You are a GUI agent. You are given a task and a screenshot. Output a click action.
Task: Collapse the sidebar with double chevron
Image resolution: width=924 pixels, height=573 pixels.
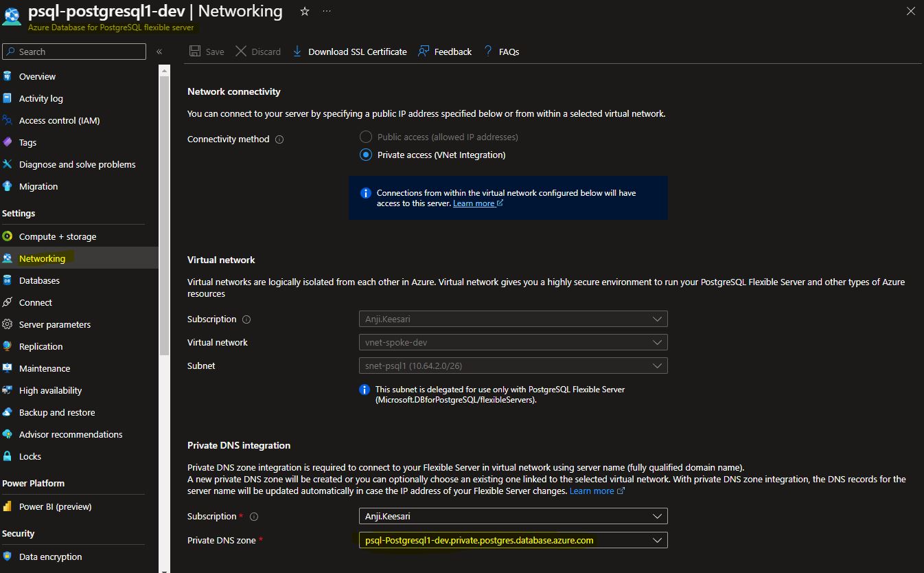coord(159,52)
